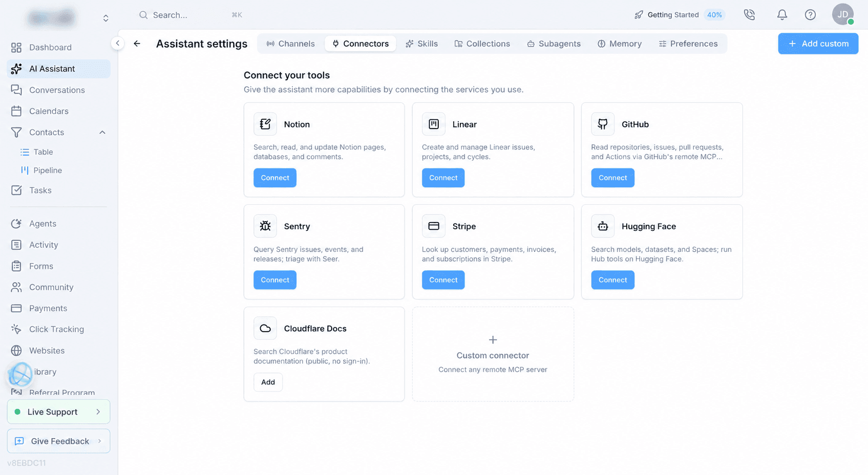Switch to the Skills tab
This screenshot has width=868, height=475.
coord(421,44)
